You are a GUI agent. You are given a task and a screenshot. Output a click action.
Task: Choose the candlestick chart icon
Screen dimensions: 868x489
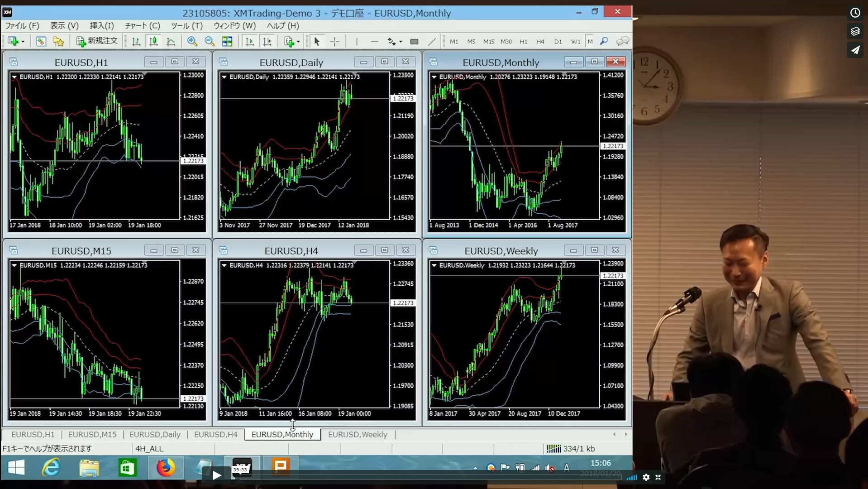[x=153, y=42]
